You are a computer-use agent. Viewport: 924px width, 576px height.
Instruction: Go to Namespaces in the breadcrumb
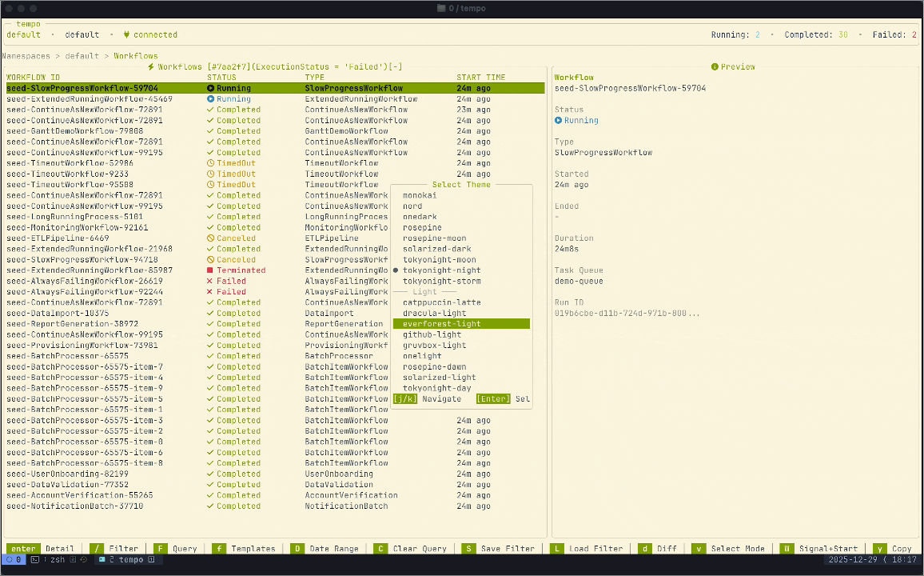click(x=26, y=56)
